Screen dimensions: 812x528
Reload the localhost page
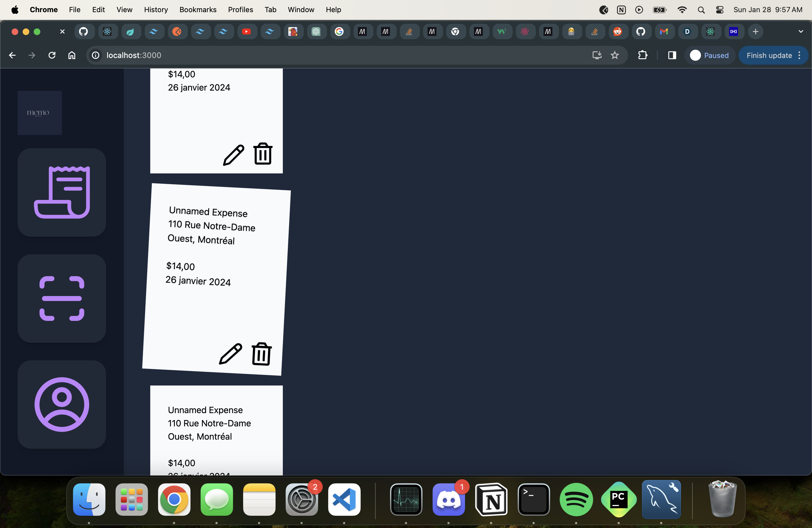click(x=52, y=55)
